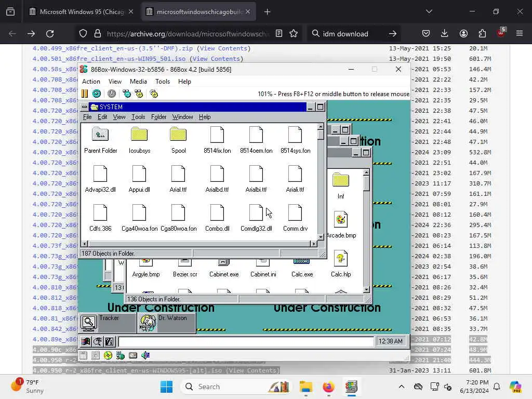Viewport: 532px width, 399px height.
Task: Select the Spool folder icon
Action: click(x=179, y=135)
